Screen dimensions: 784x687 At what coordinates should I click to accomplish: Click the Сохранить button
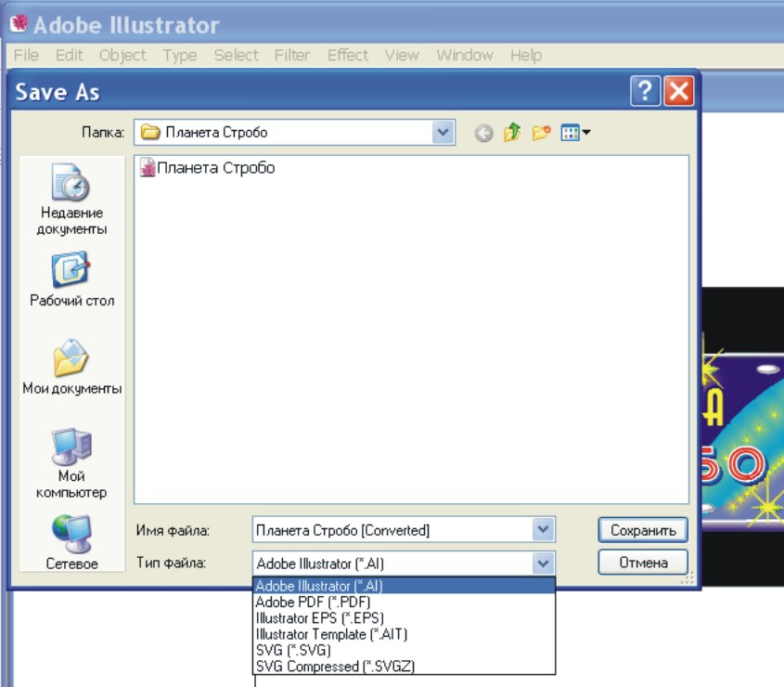point(643,530)
